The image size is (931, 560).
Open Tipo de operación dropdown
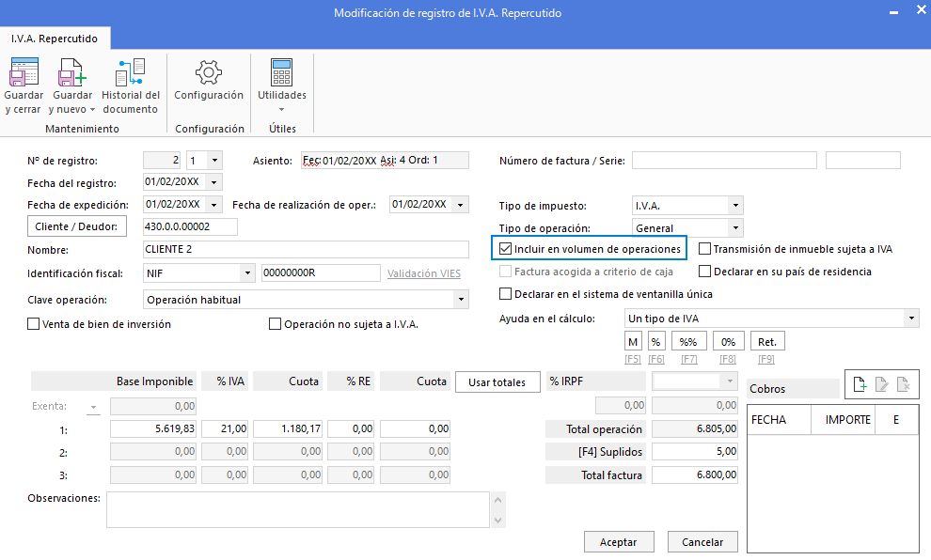click(735, 227)
